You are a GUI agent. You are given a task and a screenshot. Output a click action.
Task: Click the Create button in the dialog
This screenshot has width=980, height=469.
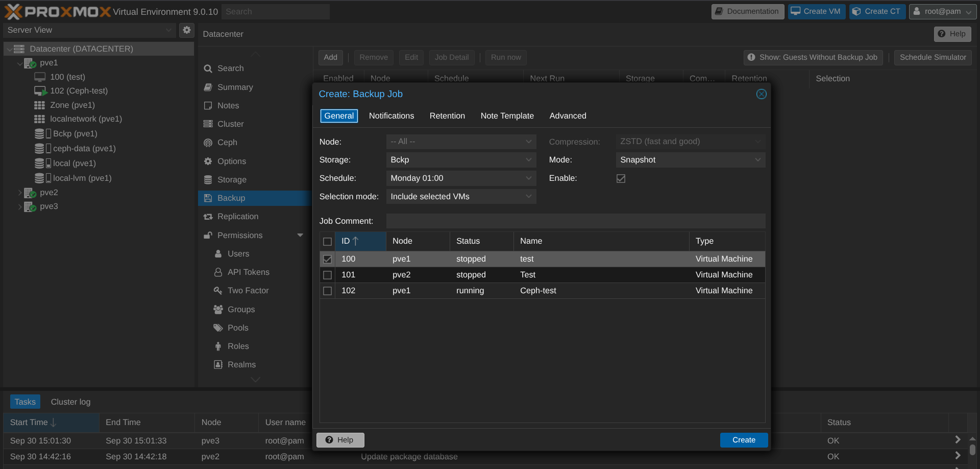tap(743, 440)
